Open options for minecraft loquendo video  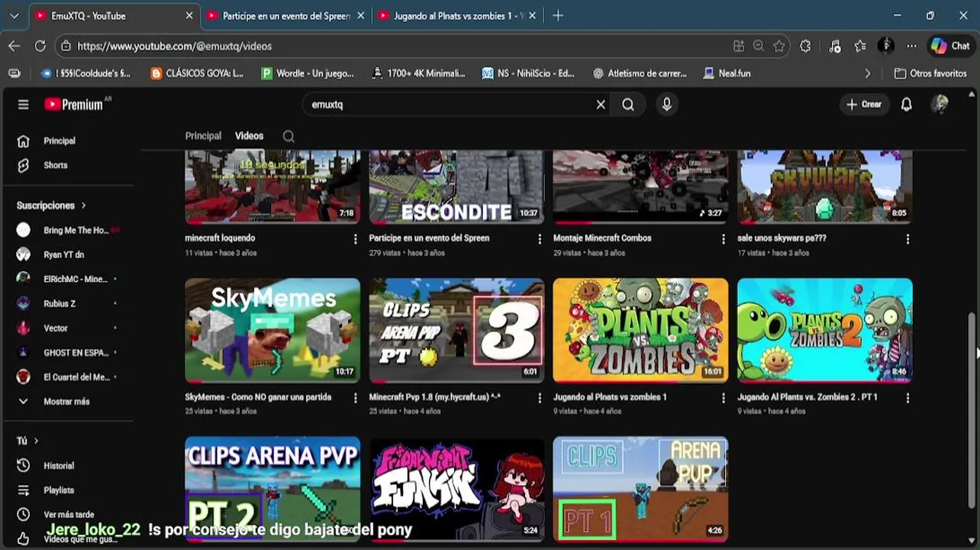(x=355, y=239)
